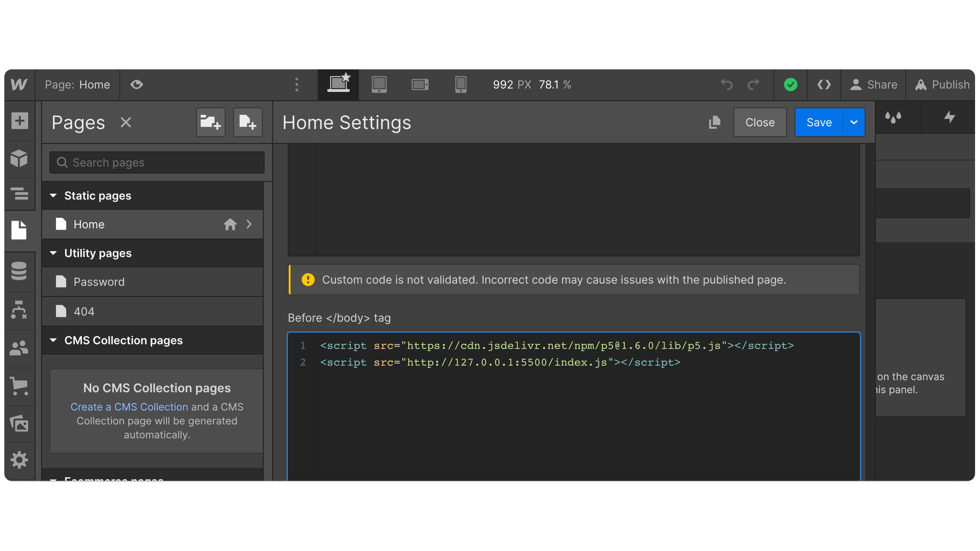Screen dimensions: 980x551
Task: Select the Password page
Action: pyautogui.click(x=152, y=282)
